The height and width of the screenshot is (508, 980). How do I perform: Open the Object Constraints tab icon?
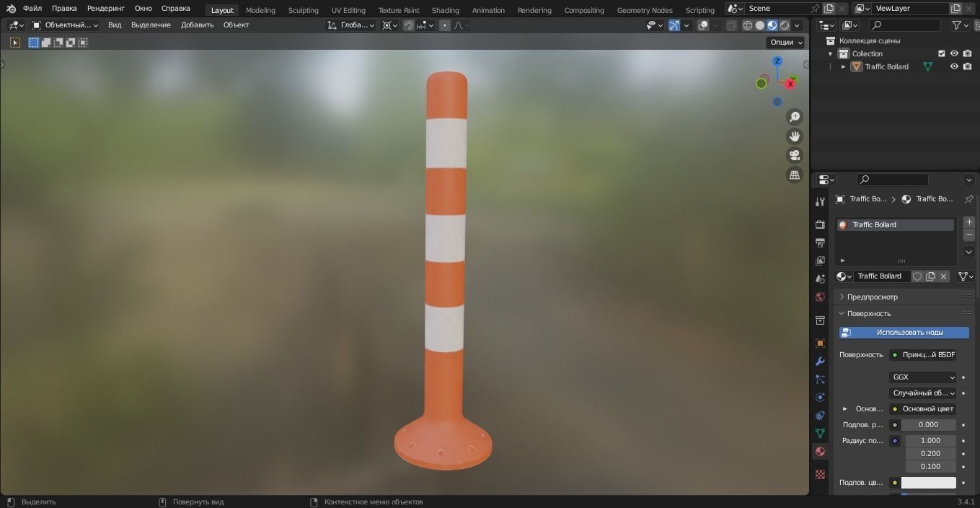point(820,416)
